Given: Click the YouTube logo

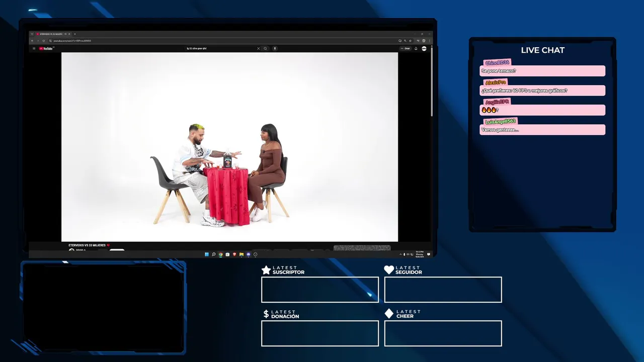Looking at the screenshot, I should 46,49.
